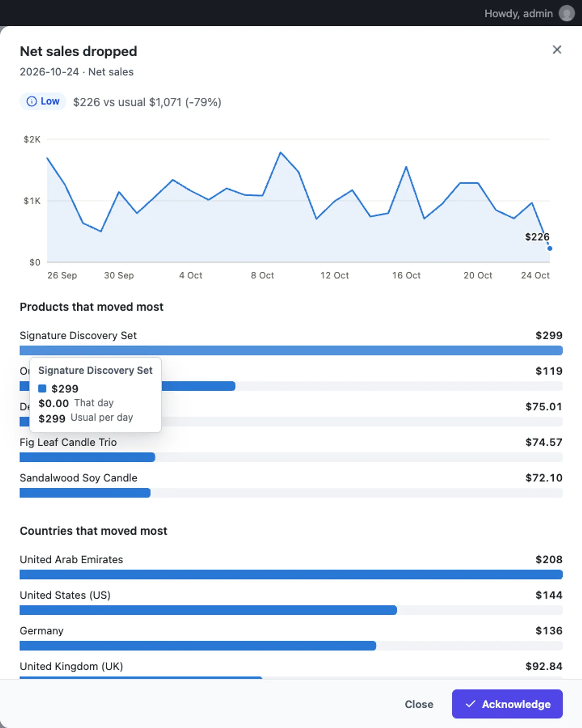Click the 16 Oct axis label
582x728 pixels.
406,275
